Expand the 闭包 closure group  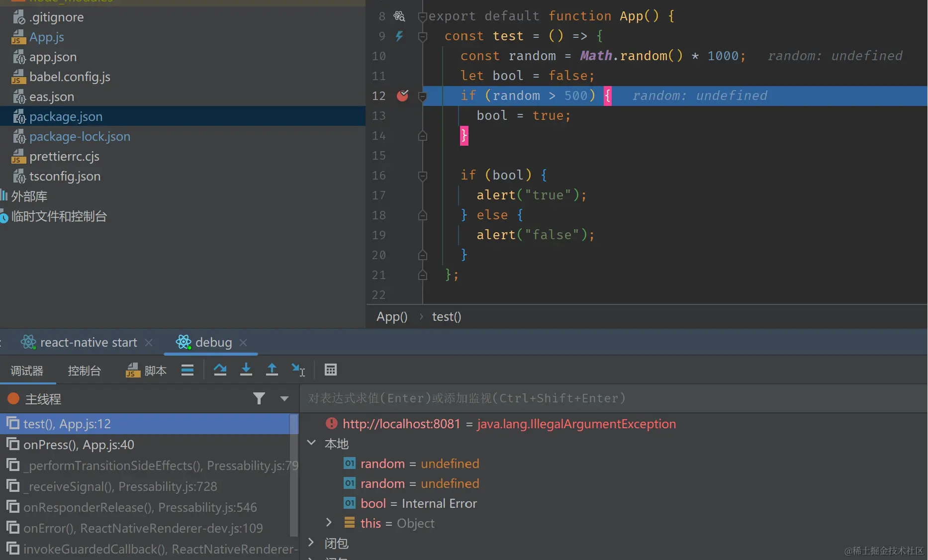(x=311, y=542)
